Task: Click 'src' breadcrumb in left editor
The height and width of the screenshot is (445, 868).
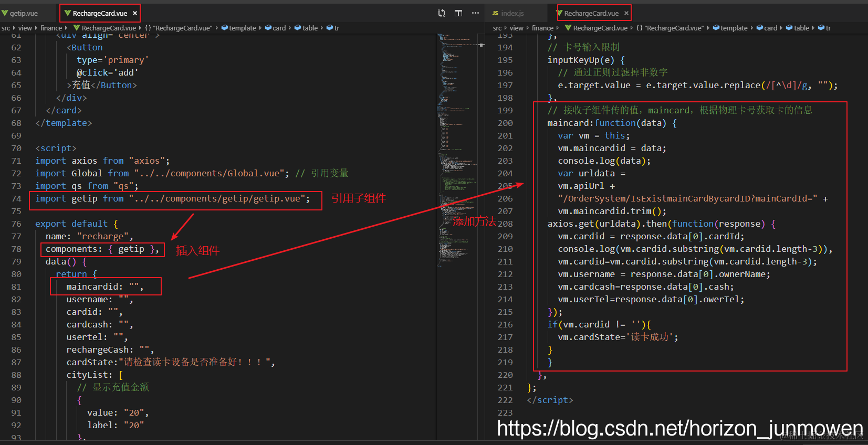Action: (x=6, y=28)
